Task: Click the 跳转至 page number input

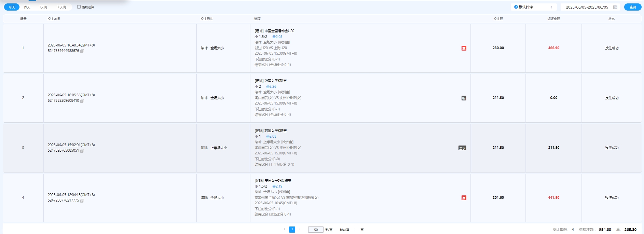Action: click(355, 230)
